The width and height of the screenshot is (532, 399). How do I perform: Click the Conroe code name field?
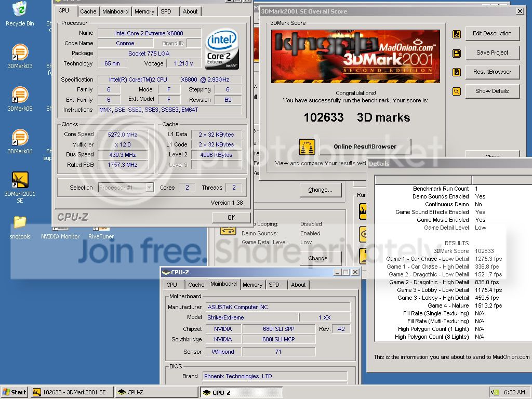pyautogui.click(x=125, y=43)
